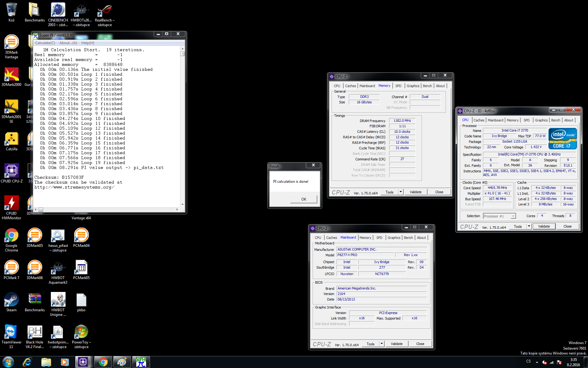Open the pkbo file icon
The image size is (588, 368).
coord(81,302)
